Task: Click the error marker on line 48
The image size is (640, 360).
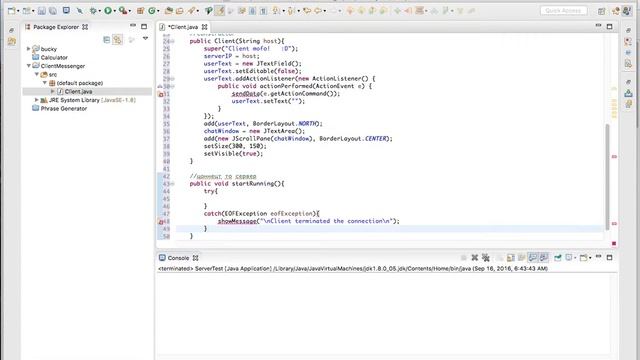Action: point(161,222)
